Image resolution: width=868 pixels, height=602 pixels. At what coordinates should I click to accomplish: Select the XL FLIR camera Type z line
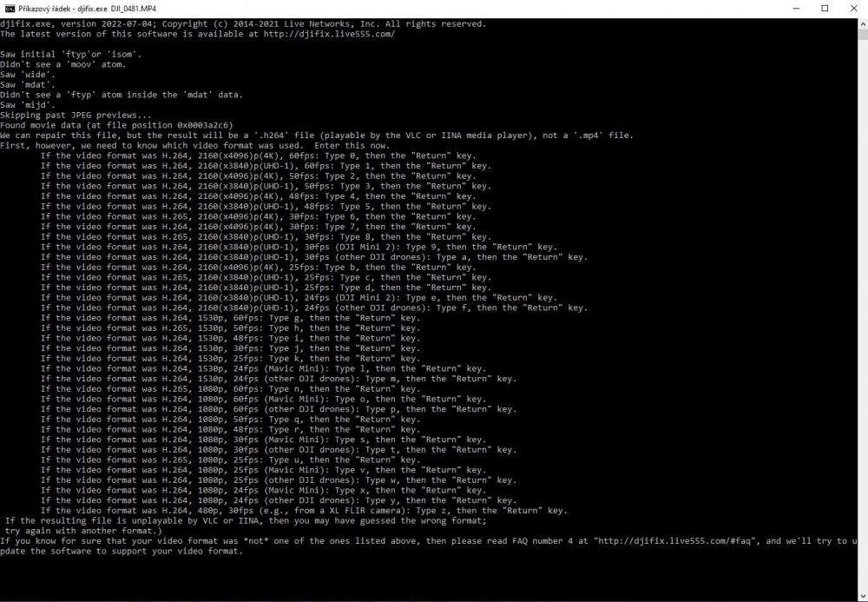coord(304,510)
